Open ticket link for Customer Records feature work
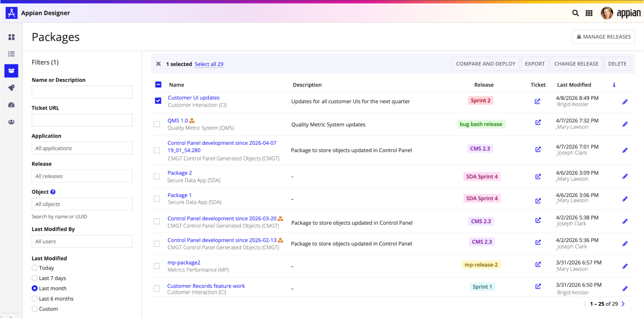Viewport: 644px width, 318px height. tap(538, 286)
